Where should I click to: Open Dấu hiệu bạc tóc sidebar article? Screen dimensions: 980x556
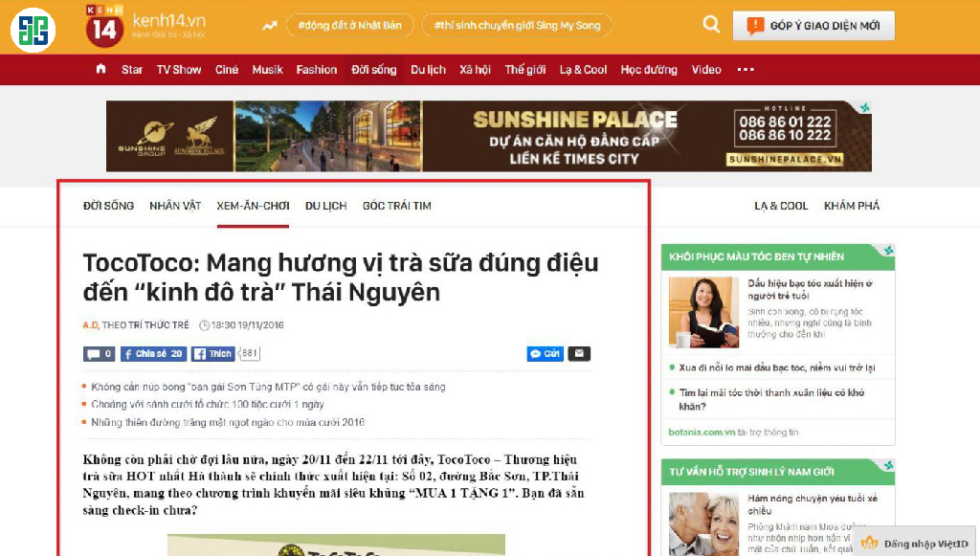click(810, 289)
